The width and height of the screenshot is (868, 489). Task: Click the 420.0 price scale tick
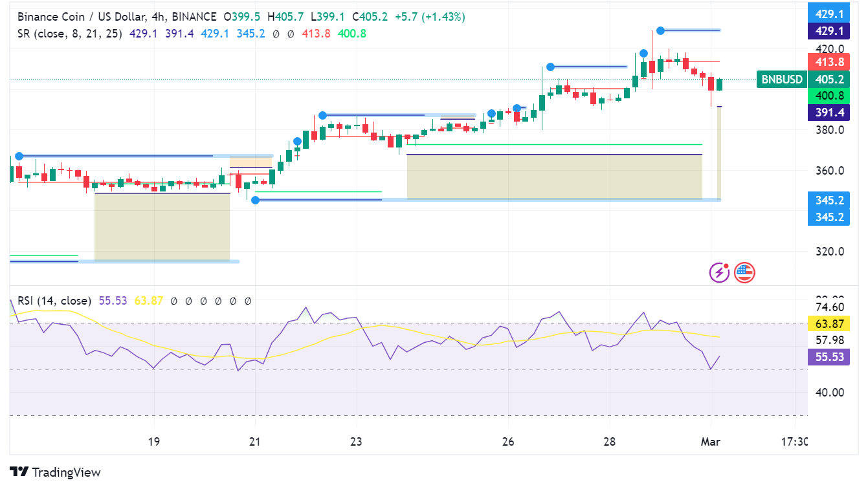click(829, 49)
